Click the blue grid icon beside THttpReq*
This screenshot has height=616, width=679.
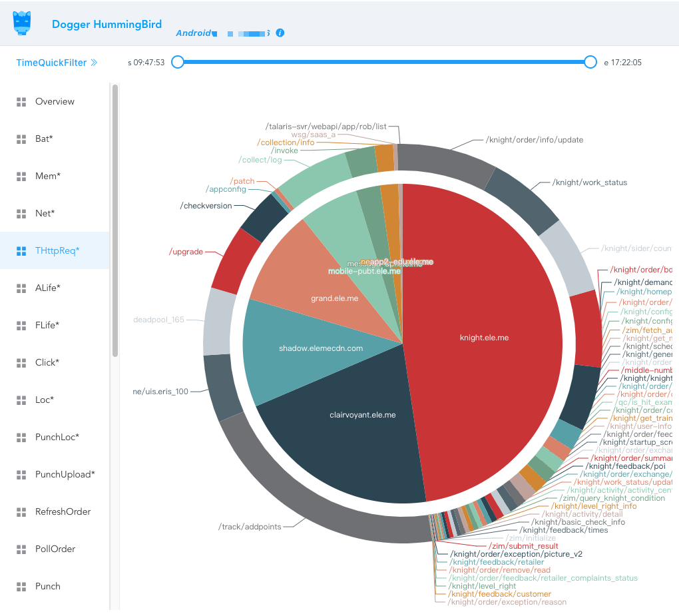tap(21, 251)
